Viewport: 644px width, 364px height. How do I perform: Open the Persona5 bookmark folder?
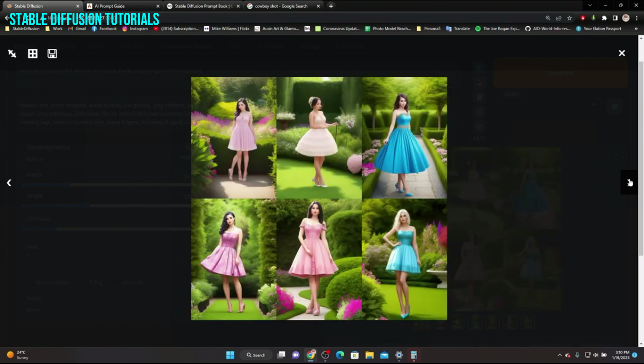tap(429, 28)
